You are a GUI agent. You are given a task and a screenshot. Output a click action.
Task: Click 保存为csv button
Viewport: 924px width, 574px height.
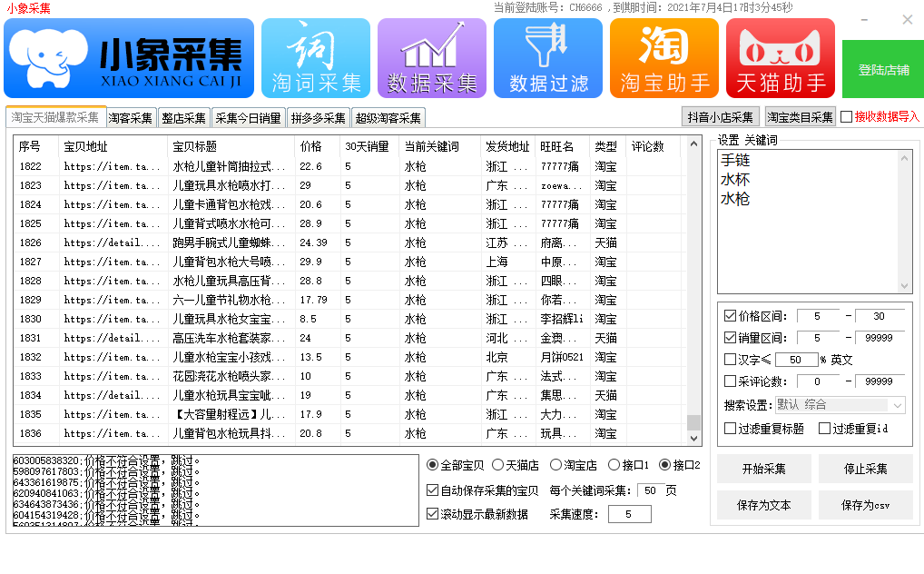865,505
